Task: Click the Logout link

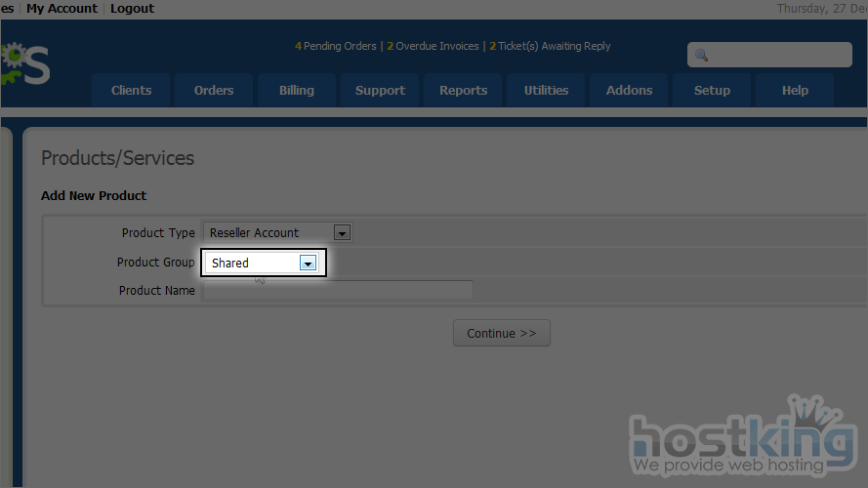Action: [x=132, y=8]
